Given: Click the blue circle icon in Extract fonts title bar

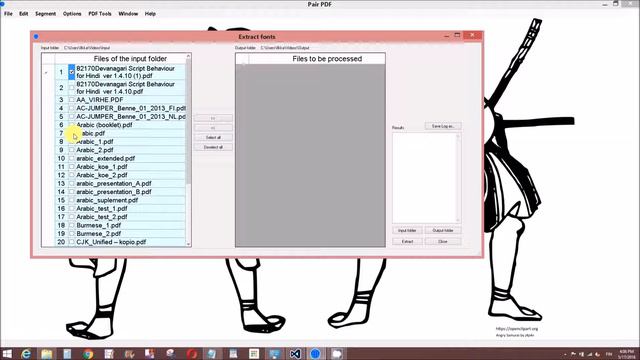Looking at the screenshot, I should 36,37.
